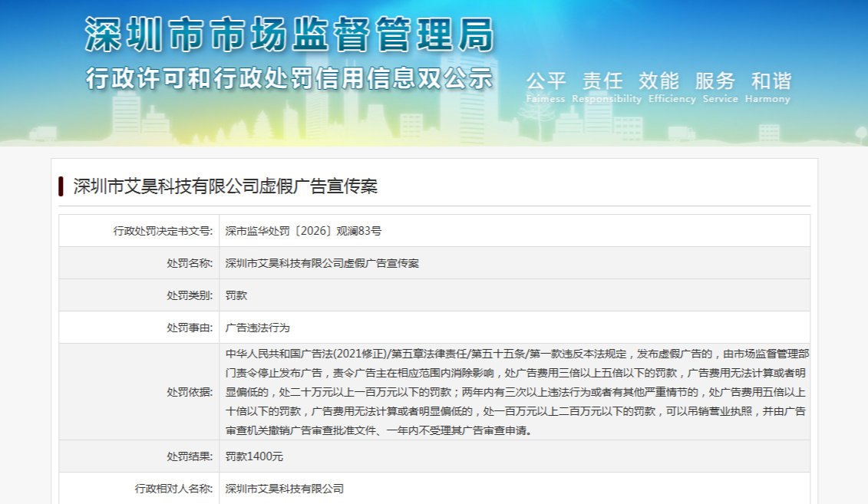Image resolution: width=868 pixels, height=504 pixels.
Task: Click the 行政相对人名称 label
Action: (173, 489)
